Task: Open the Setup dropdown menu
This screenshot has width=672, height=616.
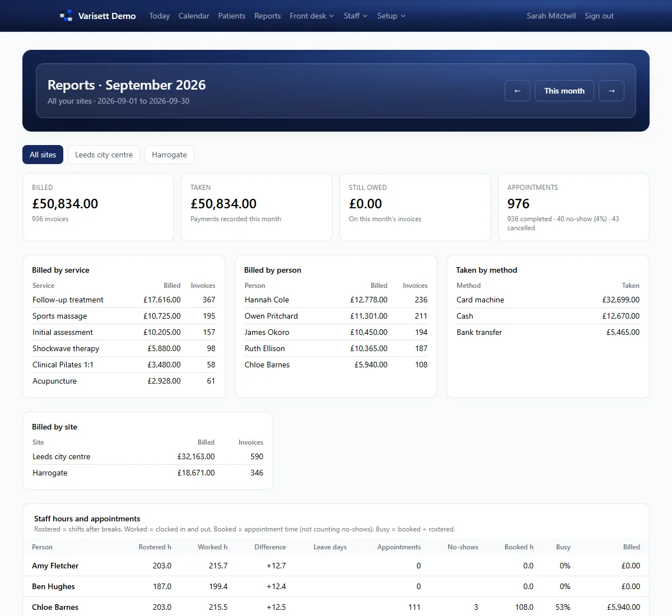Action: (x=391, y=16)
